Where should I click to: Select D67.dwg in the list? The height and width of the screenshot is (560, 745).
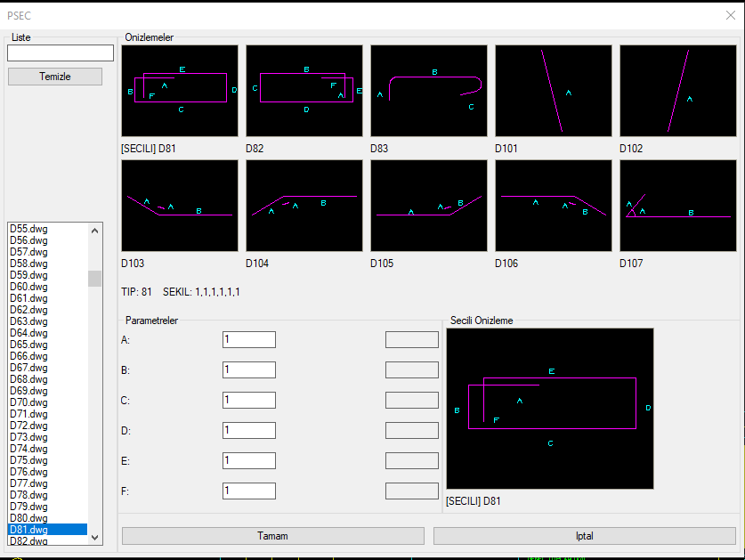pos(47,368)
